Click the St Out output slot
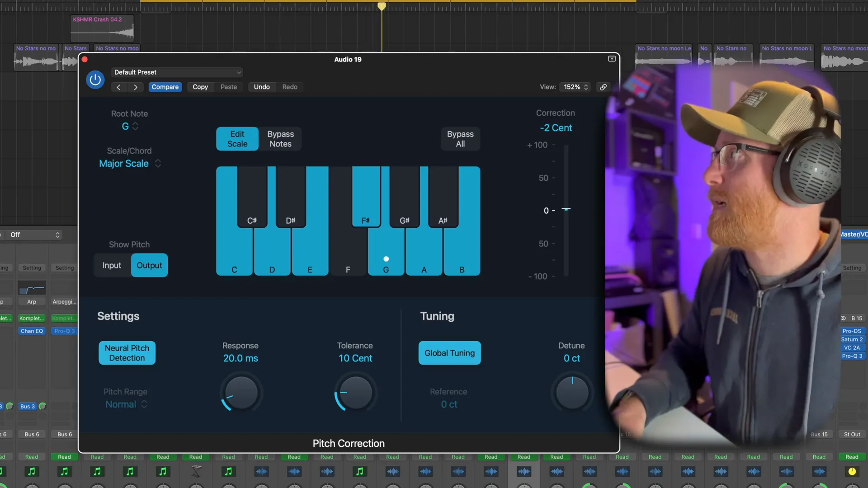The width and height of the screenshot is (868, 488). pos(852,434)
